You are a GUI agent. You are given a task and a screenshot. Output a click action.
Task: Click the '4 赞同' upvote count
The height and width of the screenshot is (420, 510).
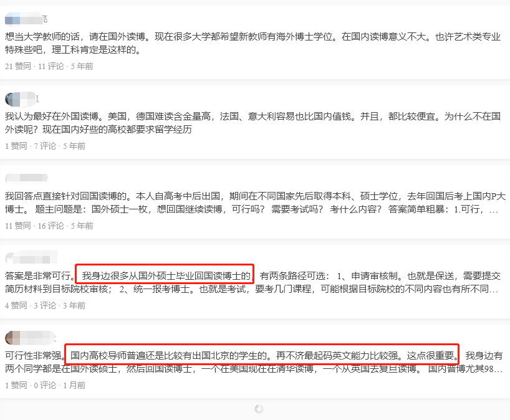click(x=16, y=305)
